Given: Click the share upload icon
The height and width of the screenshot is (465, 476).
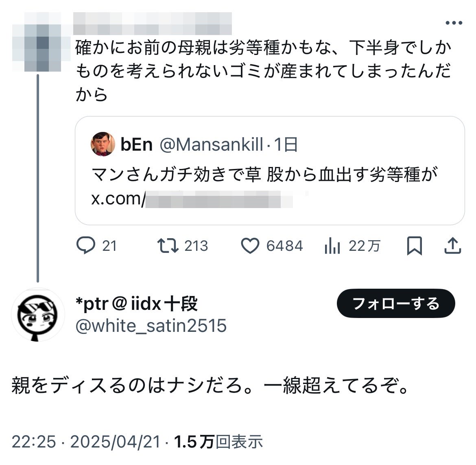Looking at the screenshot, I should pos(452,246).
